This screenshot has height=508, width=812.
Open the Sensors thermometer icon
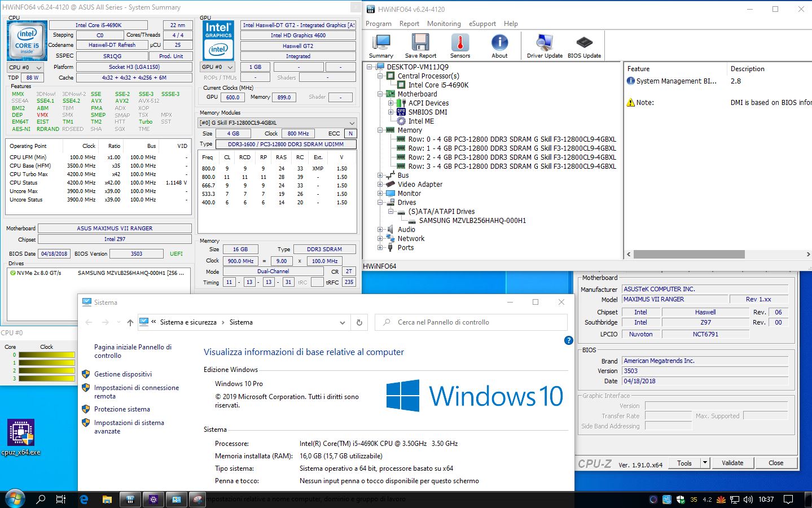(x=460, y=46)
